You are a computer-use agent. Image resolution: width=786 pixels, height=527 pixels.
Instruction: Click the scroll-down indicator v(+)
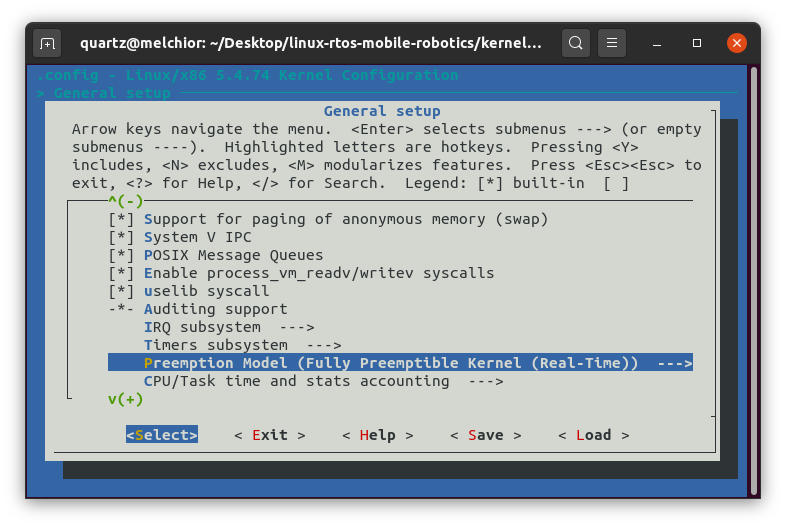click(x=125, y=400)
